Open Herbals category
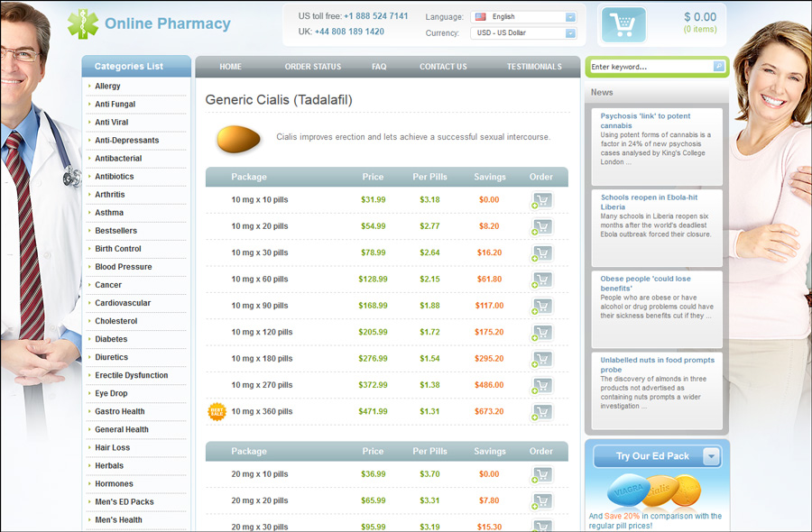This screenshot has width=812, height=532. (x=109, y=466)
